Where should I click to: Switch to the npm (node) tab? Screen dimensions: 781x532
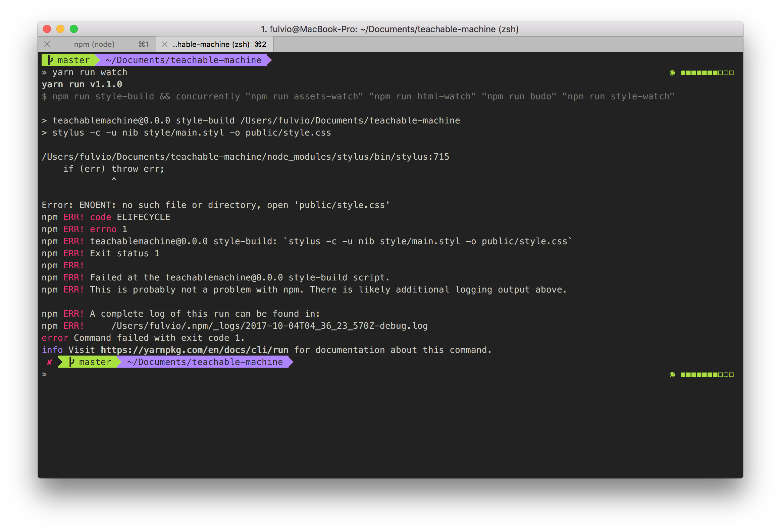click(x=94, y=44)
